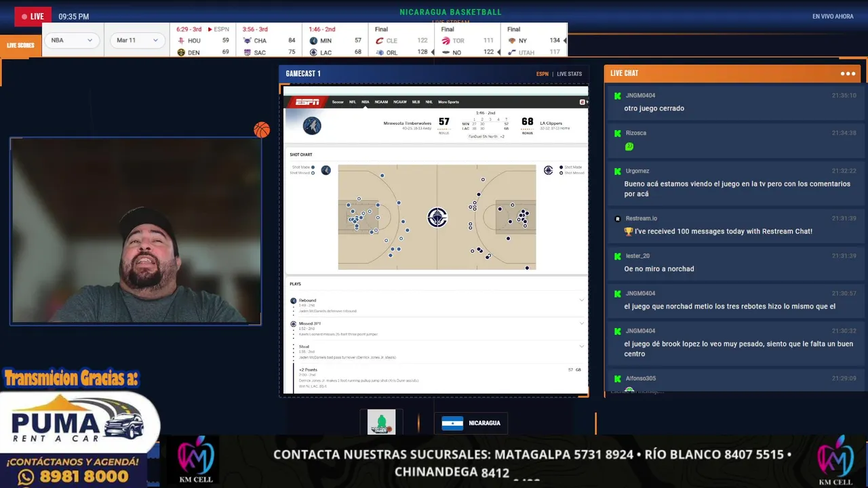Click the CHA vs SAC score card

[269, 41]
